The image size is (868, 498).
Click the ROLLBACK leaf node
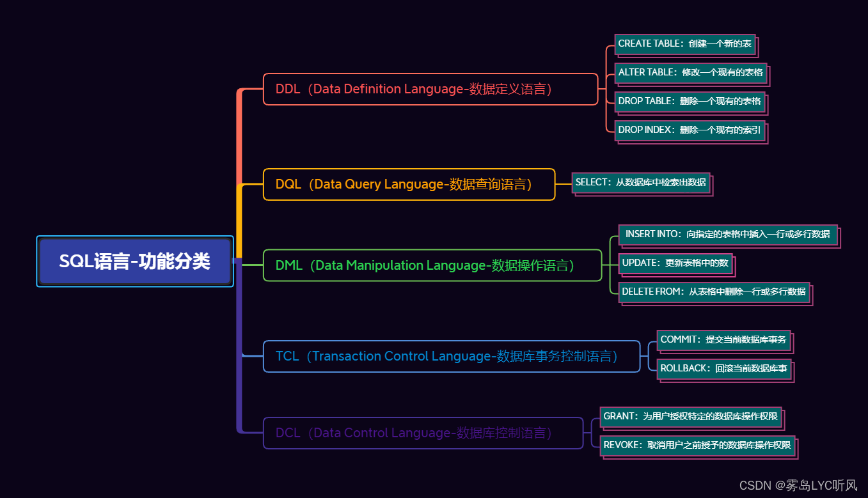pyautogui.click(x=725, y=370)
